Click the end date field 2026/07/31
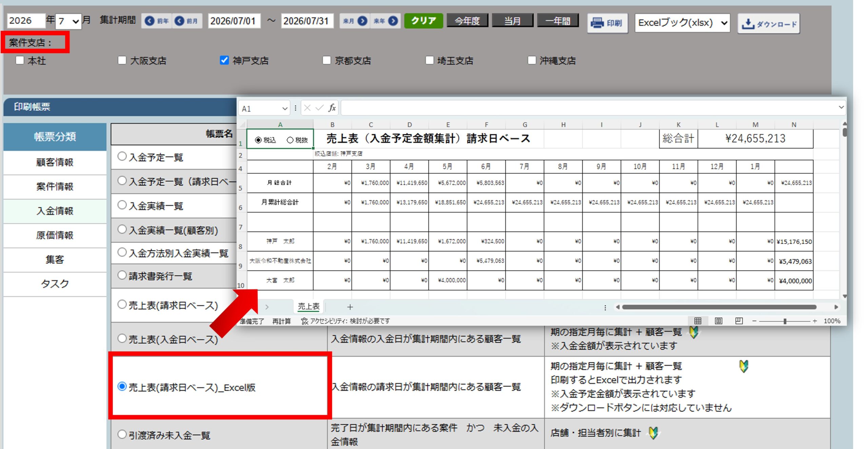 pos(307,21)
